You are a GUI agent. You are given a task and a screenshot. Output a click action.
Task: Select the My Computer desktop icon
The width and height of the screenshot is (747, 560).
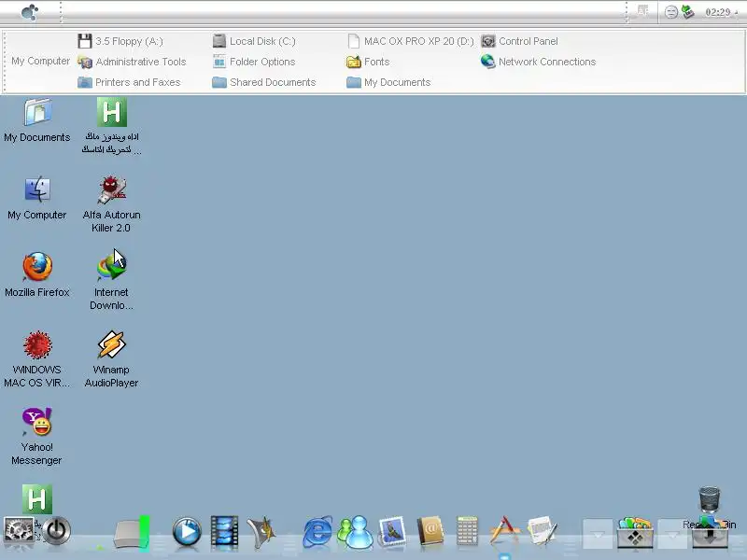click(37, 198)
